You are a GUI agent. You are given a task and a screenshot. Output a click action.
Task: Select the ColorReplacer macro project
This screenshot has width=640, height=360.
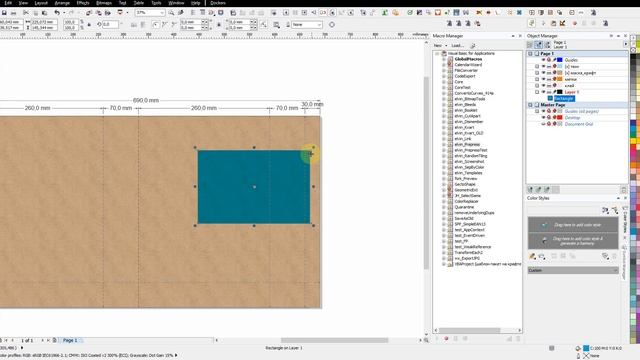tap(467, 201)
